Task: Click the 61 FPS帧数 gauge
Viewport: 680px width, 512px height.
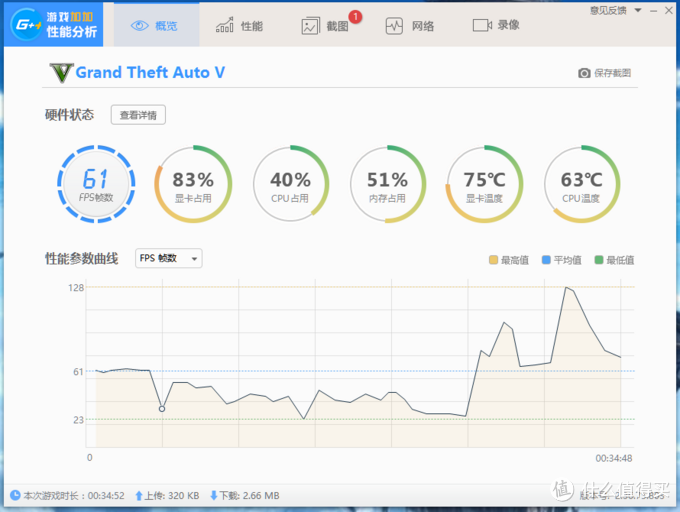Action: pyautogui.click(x=96, y=184)
